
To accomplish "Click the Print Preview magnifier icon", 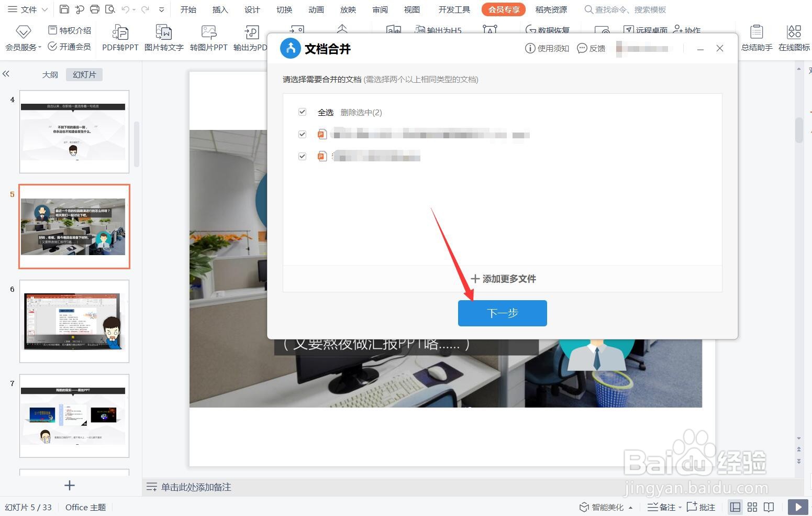I will [x=110, y=9].
